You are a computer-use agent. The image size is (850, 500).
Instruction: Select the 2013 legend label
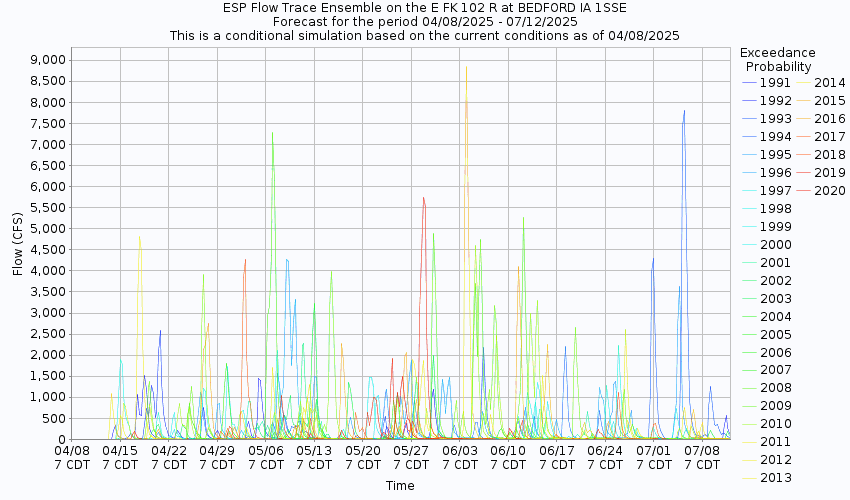775,478
